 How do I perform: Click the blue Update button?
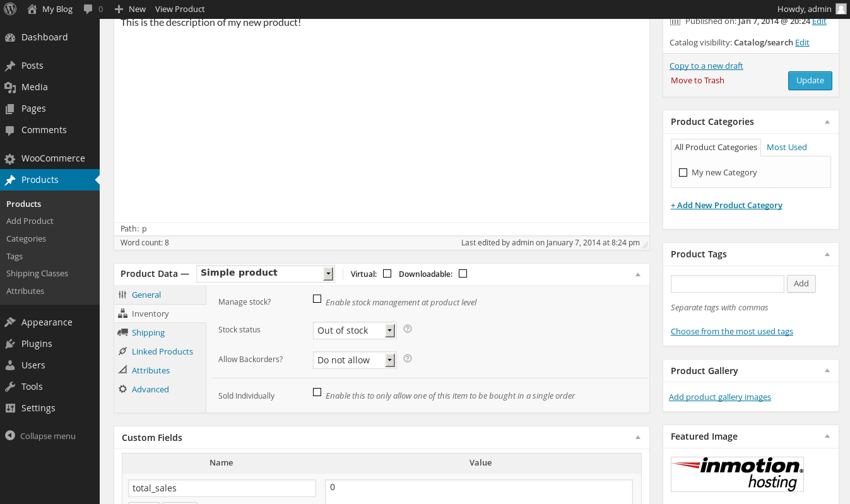pos(810,81)
